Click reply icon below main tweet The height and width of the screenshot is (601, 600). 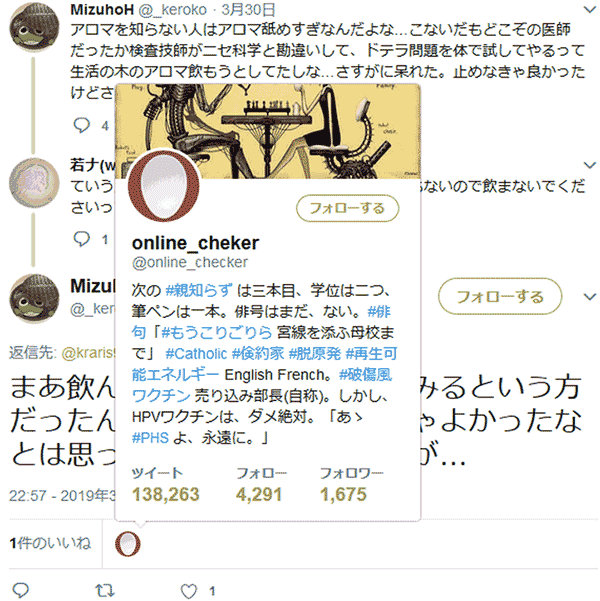[x=20, y=590]
